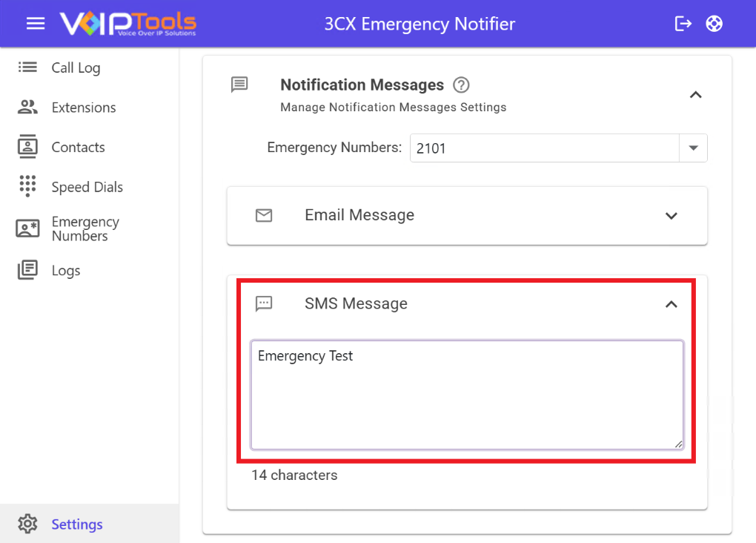Image resolution: width=756 pixels, height=543 pixels.
Task: Collapse the Notification Messages section
Action: pos(695,95)
